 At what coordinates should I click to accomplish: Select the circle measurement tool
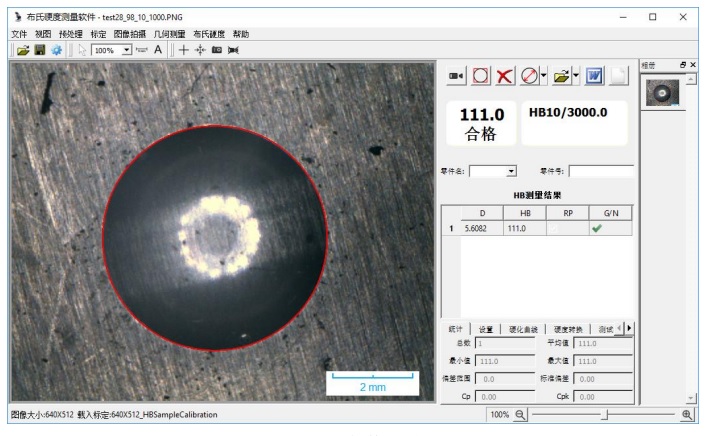[x=481, y=76]
